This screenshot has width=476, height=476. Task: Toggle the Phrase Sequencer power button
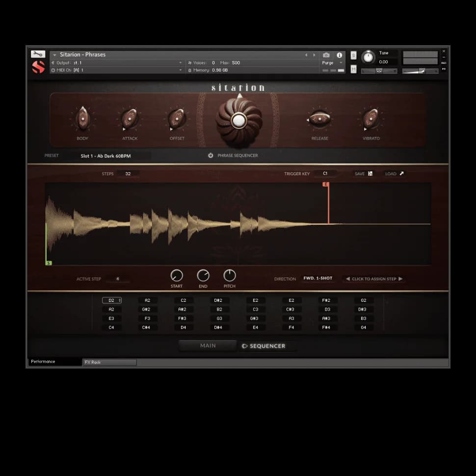click(211, 156)
